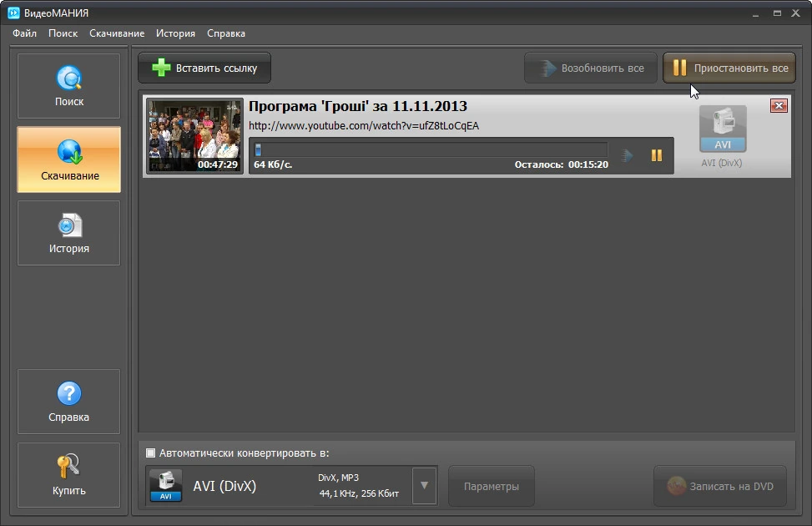Click Приостановить все button
812x526 pixels.
coord(729,68)
